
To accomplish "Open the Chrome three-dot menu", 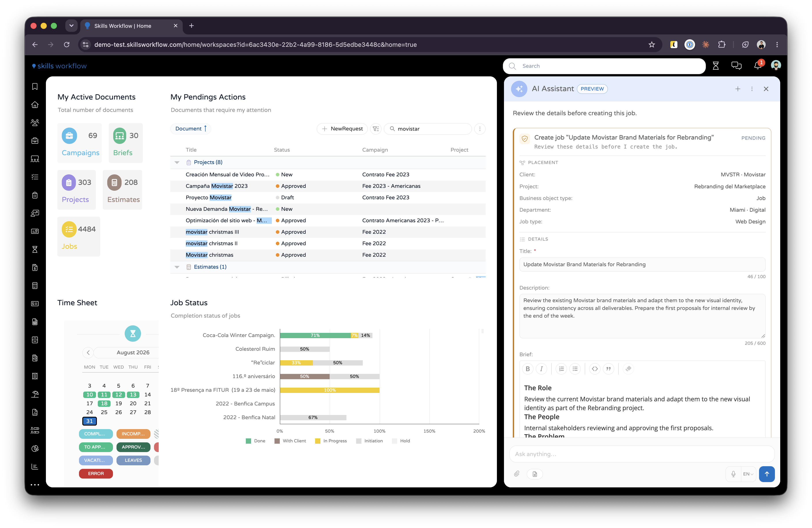I will pos(777,44).
